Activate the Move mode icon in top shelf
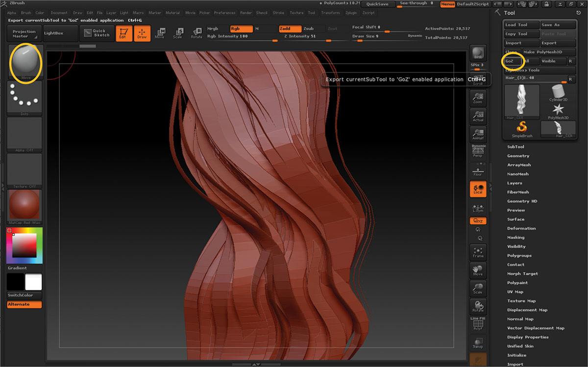The image size is (588, 367). pos(160,33)
